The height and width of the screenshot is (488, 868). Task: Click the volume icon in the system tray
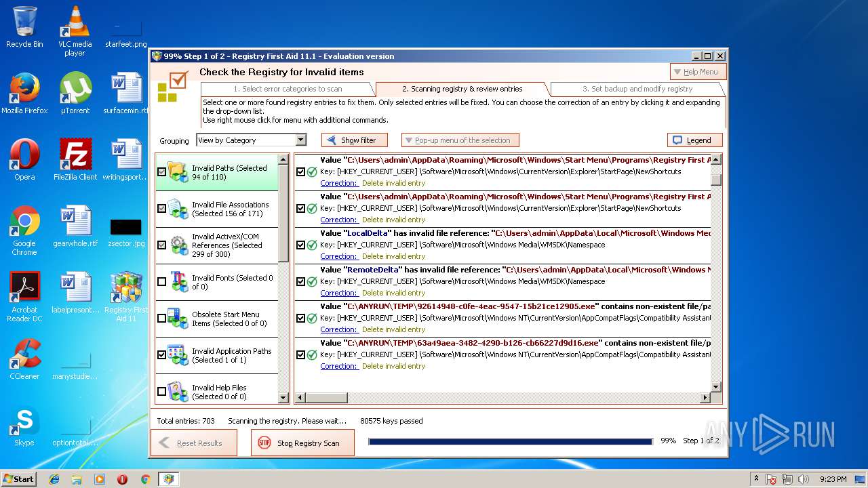pyautogui.click(x=804, y=479)
